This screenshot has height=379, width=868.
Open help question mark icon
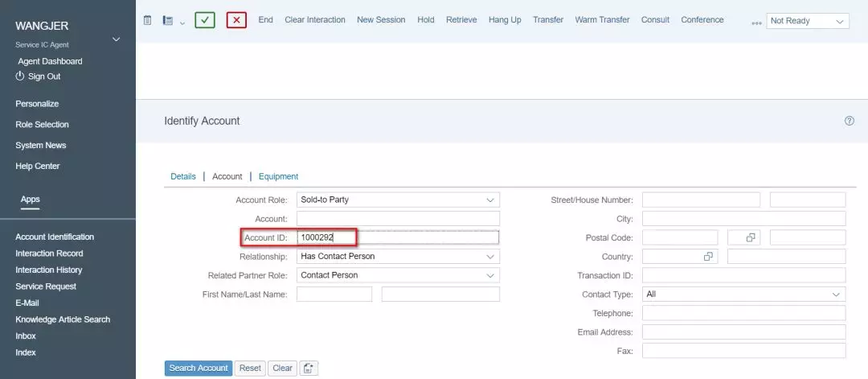pyautogui.click(x=850, y=121)
